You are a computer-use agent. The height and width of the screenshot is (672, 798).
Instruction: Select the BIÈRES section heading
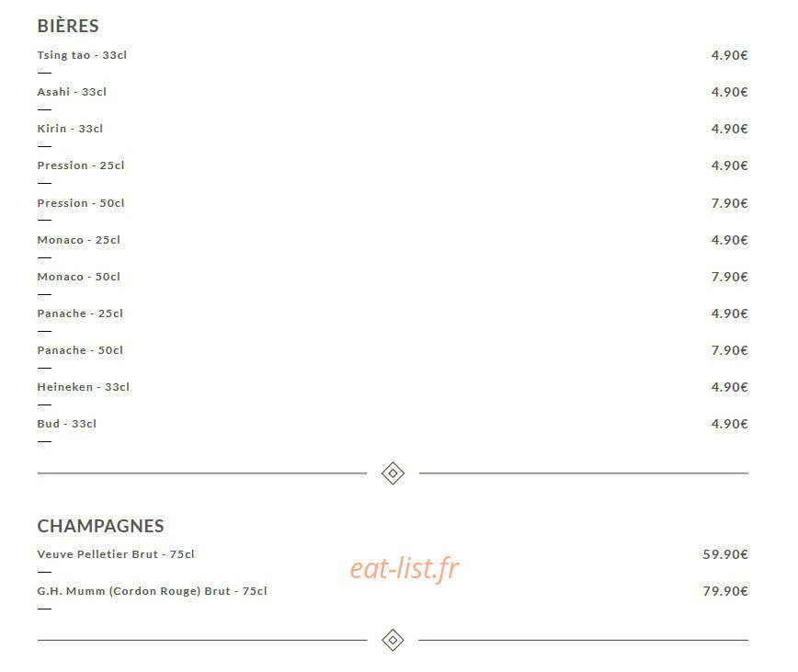click(x=68, y=26)
